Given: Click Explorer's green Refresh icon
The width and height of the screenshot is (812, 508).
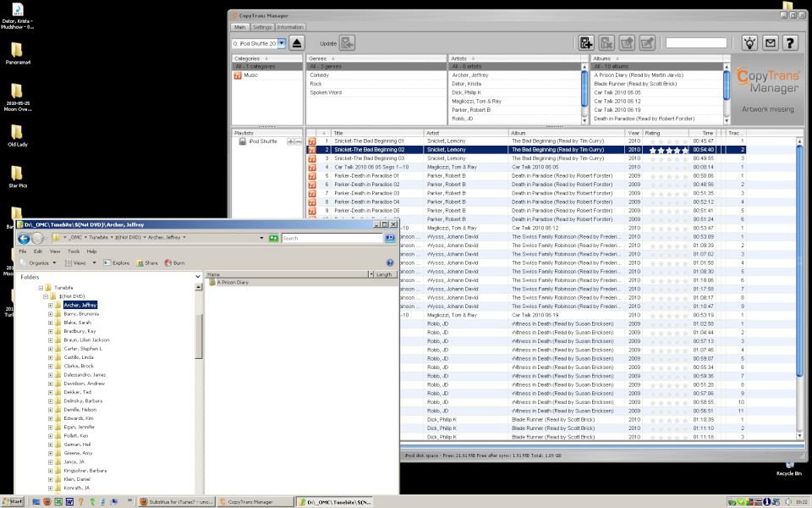Looking at the screenshot, I should 273,238.
